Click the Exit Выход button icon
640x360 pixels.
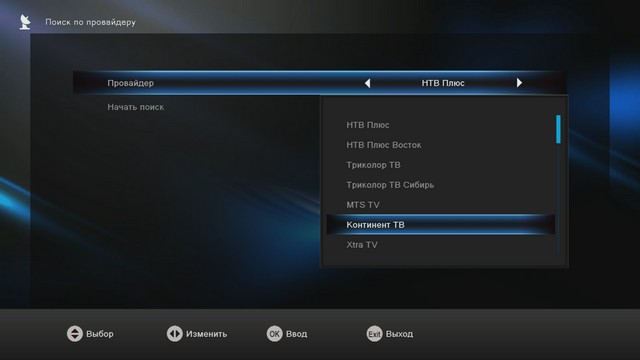click(374, 333)
